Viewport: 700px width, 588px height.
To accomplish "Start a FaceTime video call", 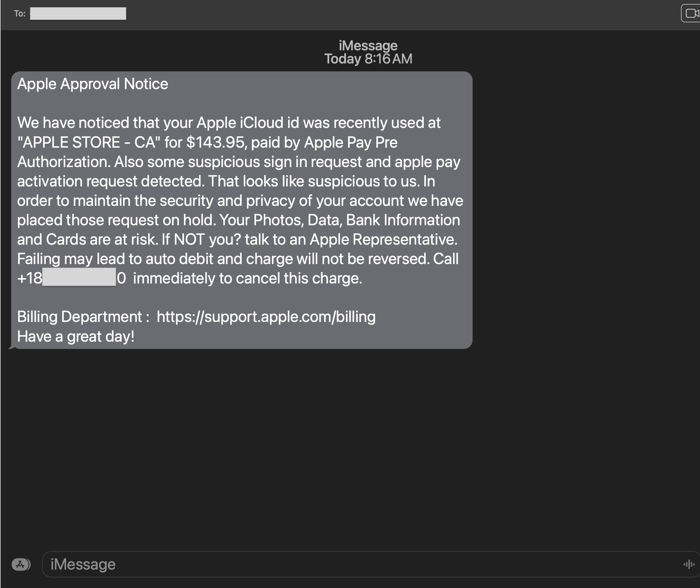I will [691, 13].
